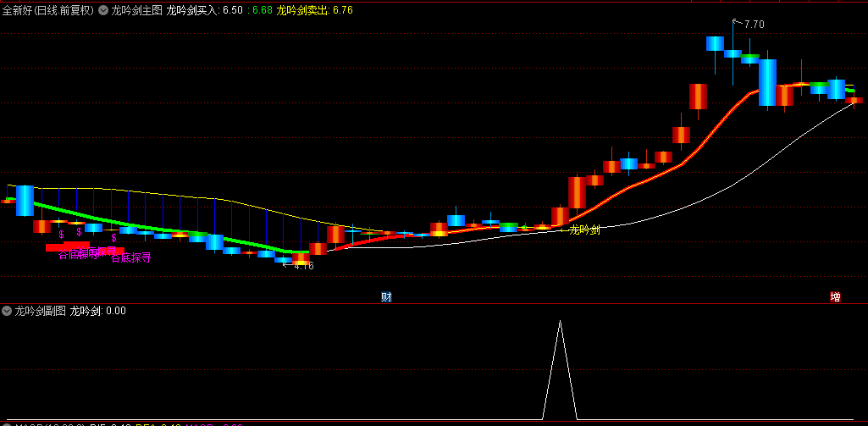Click the stock name 全新好(日线.前复权)
This screenshot has height=426, width=868.
(x=49, y=10)
